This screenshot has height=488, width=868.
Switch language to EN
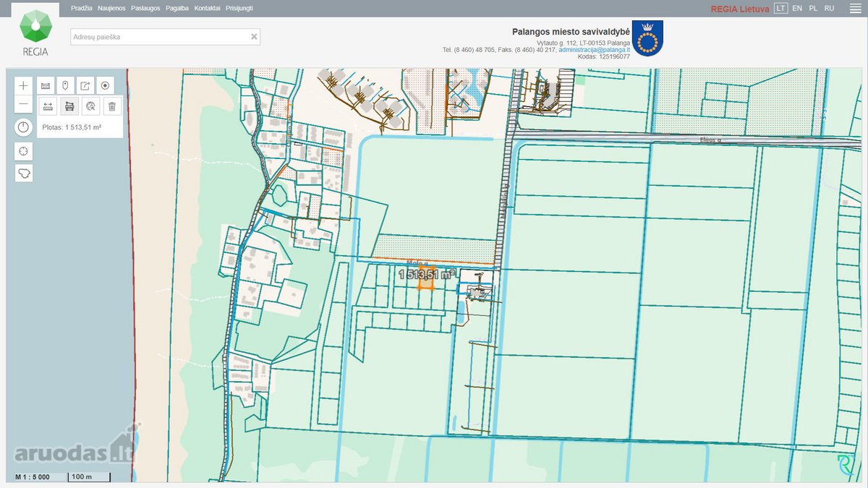point(797,8)
